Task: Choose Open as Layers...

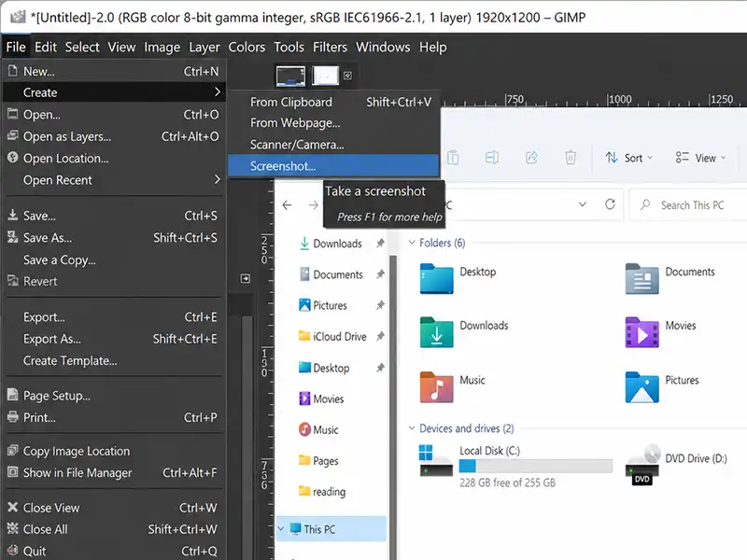Action: click(113, 136)
